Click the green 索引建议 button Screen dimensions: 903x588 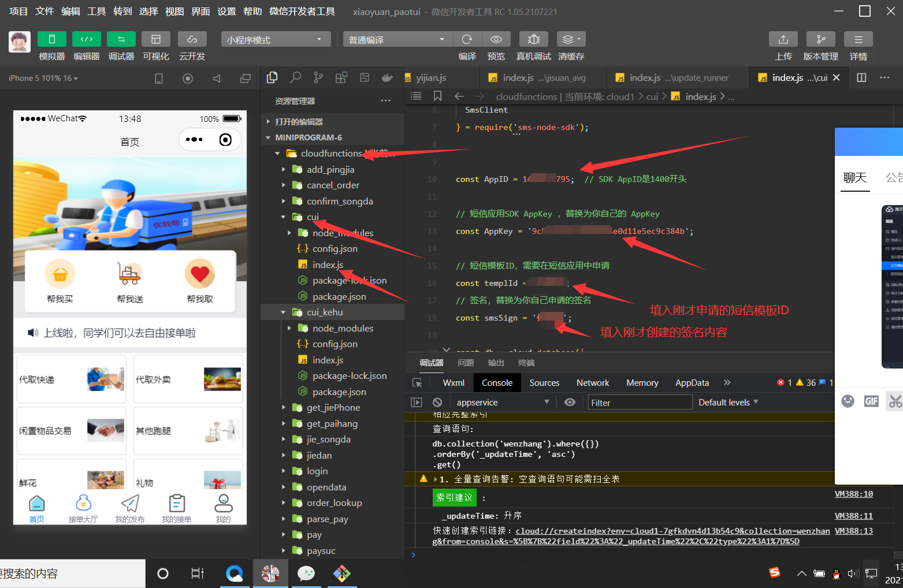coord(454,497)
